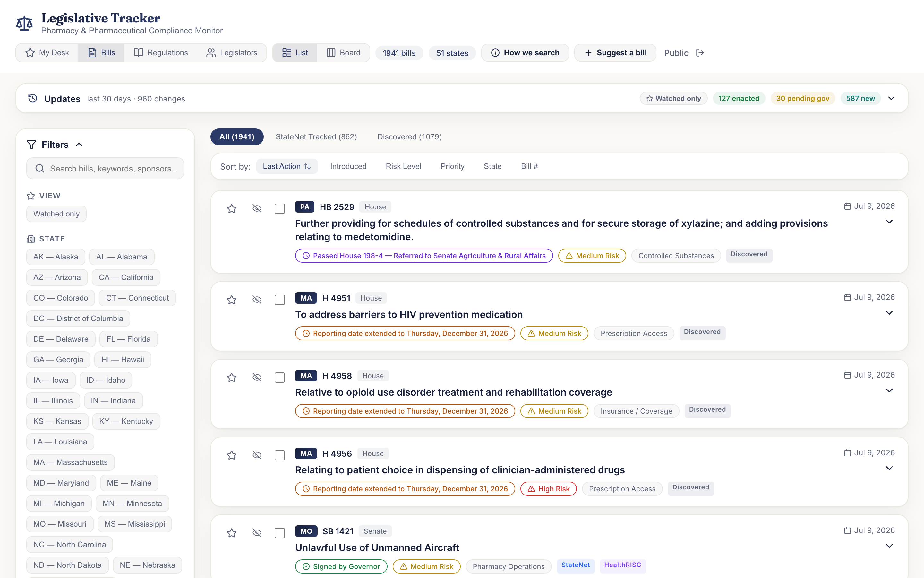Click the Legislators people icon
The image size is (924, 578).
coord(211,53)
